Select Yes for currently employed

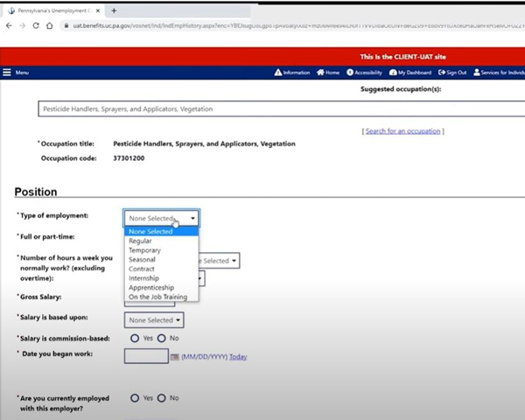pos(135,398)
